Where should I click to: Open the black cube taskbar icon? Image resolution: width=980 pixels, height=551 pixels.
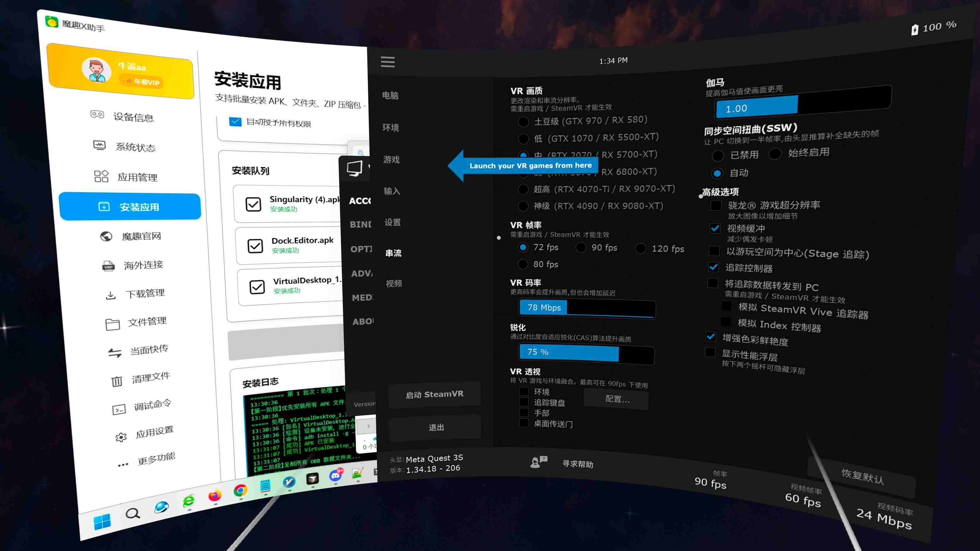click(x=312, y=478)
